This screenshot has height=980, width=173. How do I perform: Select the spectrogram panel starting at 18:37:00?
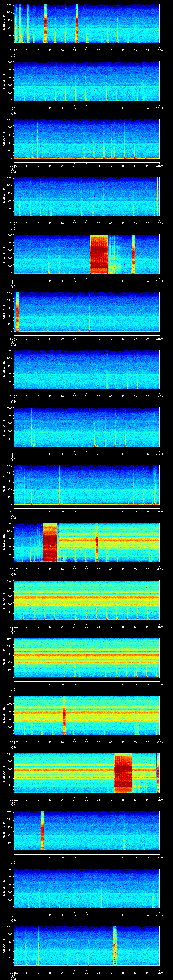[x=87, y=888]
